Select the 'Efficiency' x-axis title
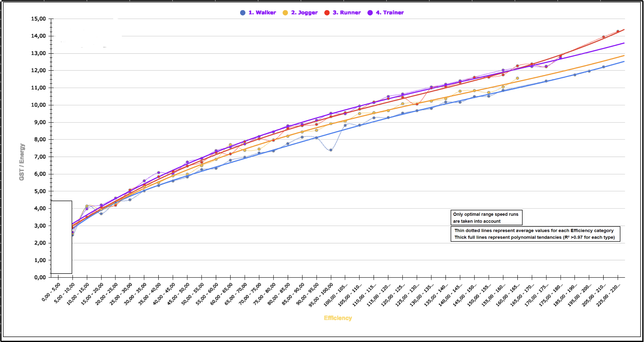The height and width of the screenshot is (342, 644). pos(338,318)
